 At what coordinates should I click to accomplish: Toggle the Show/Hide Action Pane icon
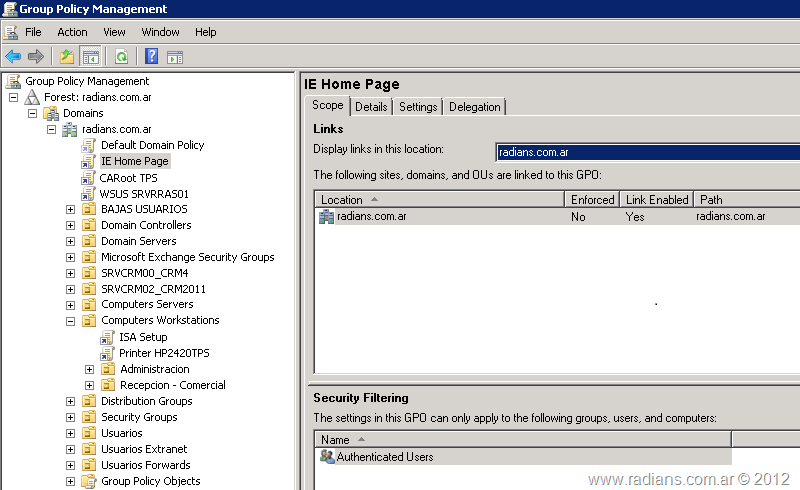175,57
